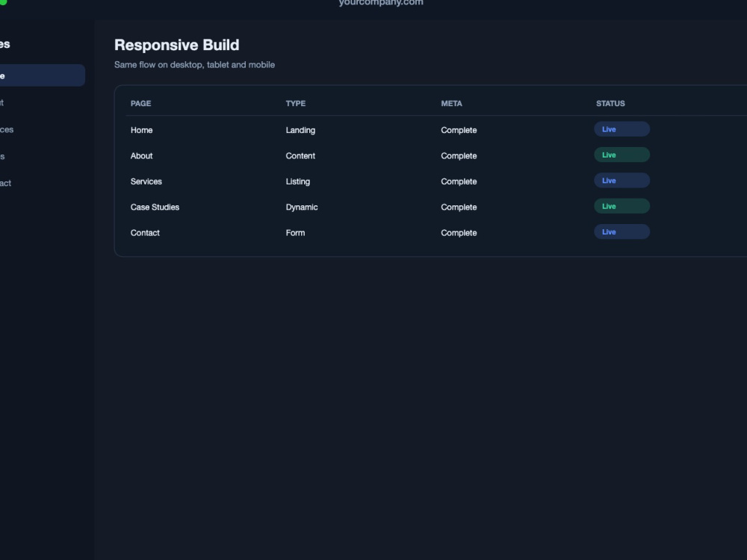
Task: Click the Landing type cell
Action: [x=300, y=130]
